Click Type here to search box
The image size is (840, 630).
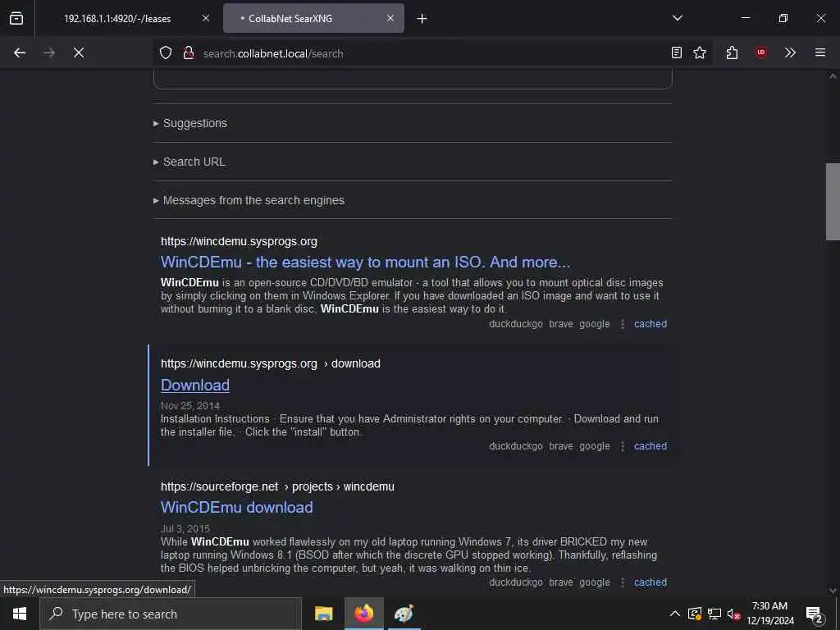click(171, 614)
